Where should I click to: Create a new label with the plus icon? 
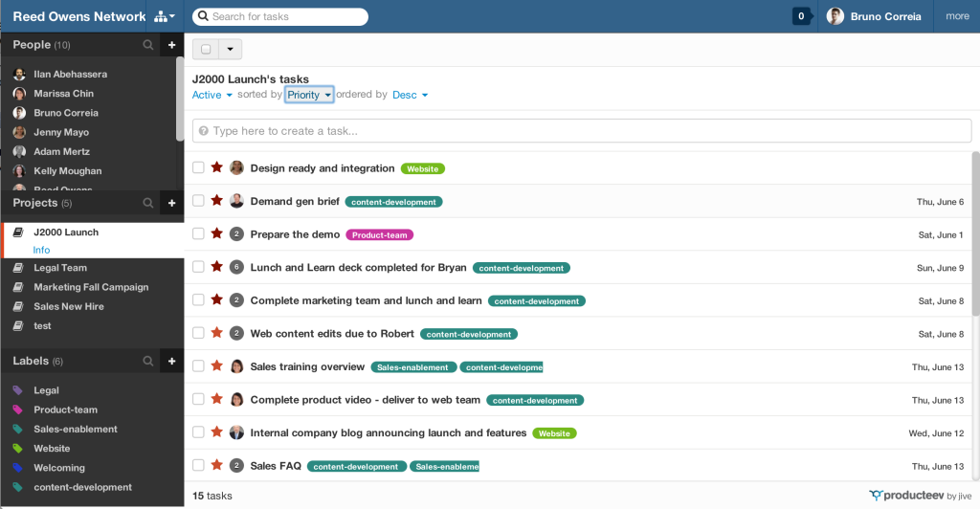coord(172,361)
